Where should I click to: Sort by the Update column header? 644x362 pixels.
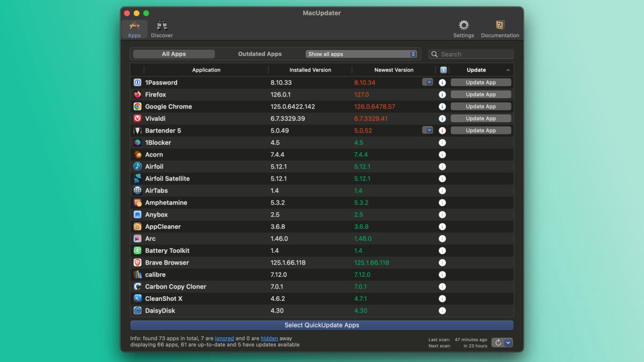476,70
